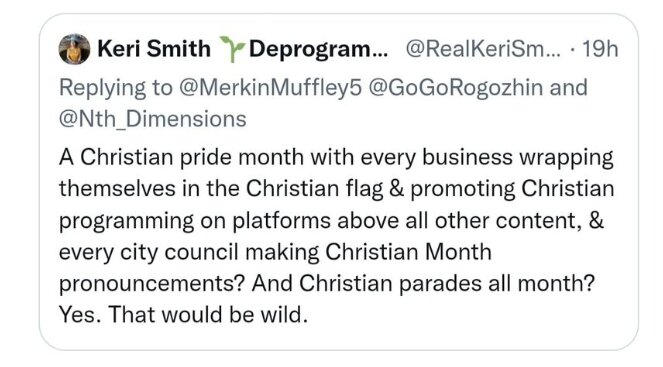Open the 19h timestamp link
The height and width of the screenshot is (367, 663).
600,49
